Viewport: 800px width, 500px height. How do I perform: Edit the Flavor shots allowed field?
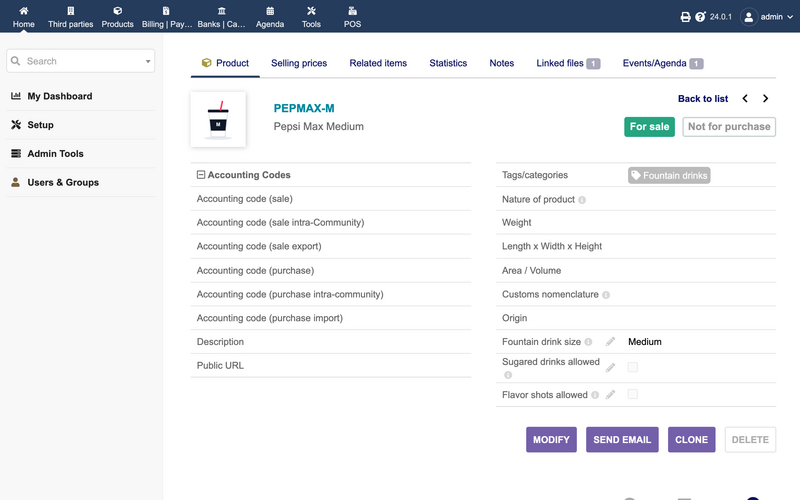tap(610, 394)
